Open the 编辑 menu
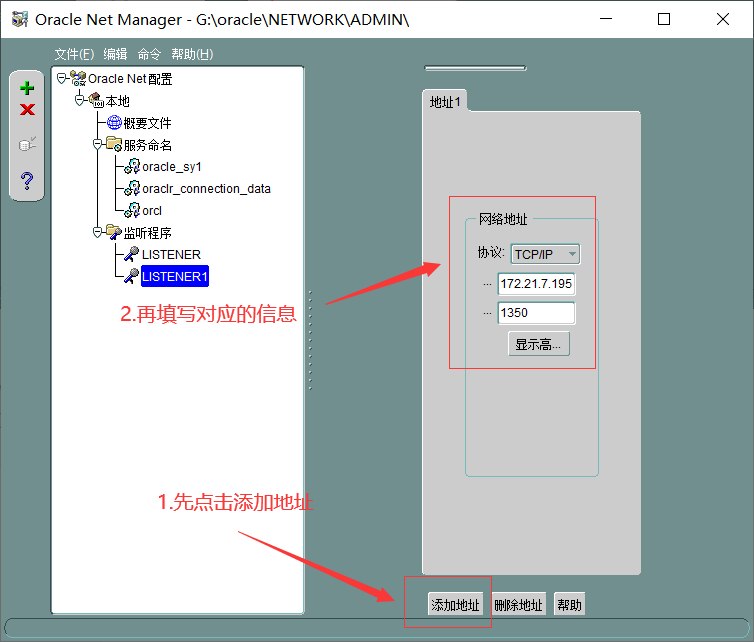754x642 pixels. coord(115,54)
